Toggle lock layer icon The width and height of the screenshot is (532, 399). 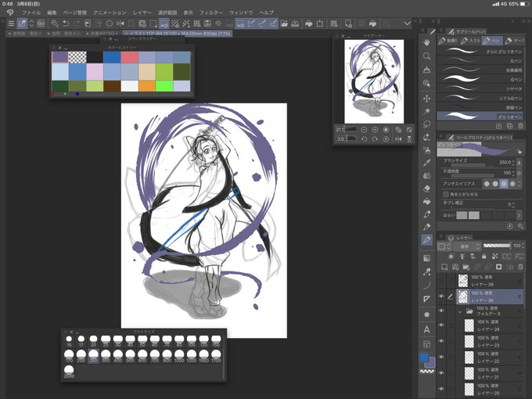coord(483,256)
